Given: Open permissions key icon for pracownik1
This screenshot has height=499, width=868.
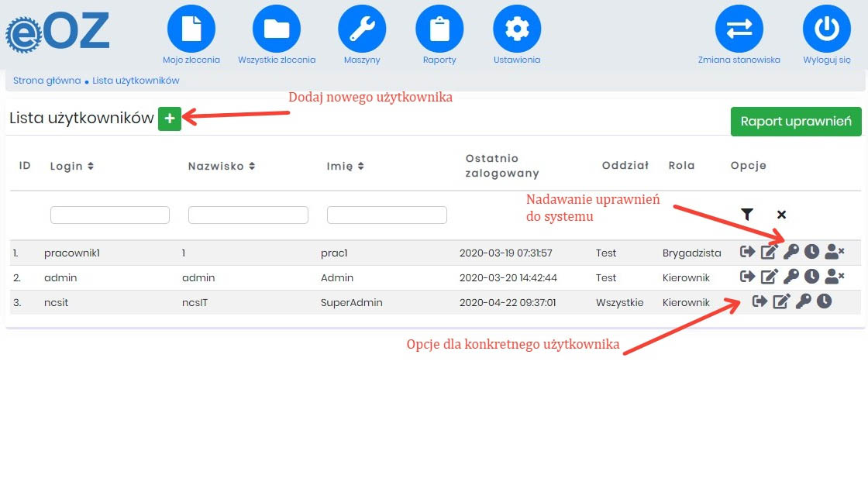Looking at the screenshot, I should (791, 252).
